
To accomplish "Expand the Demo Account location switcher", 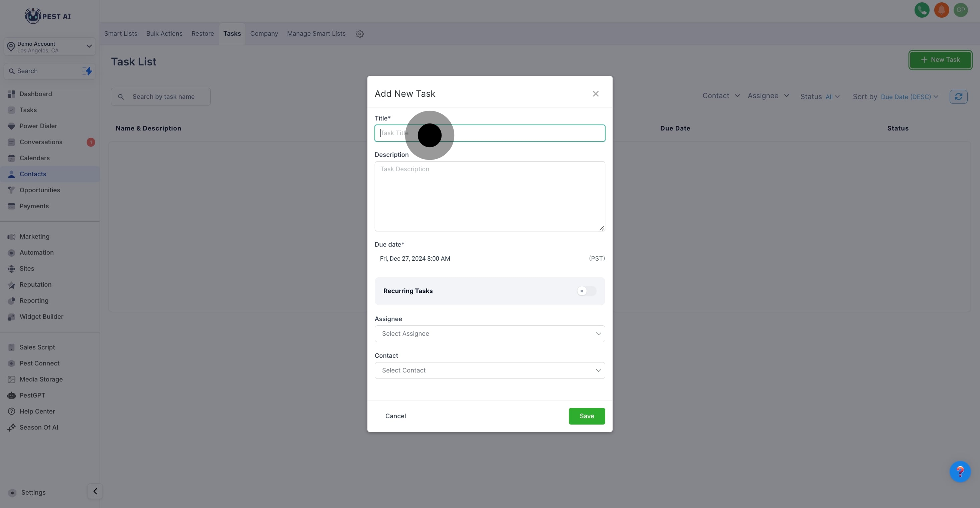I will [x=50, y=47].
